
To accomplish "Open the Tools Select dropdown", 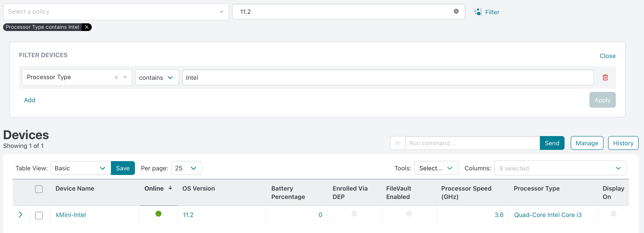I will 436,168.
